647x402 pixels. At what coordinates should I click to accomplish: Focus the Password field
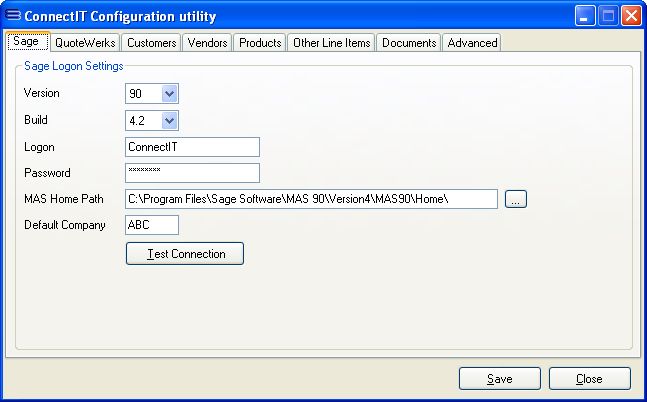pos(192,173)
